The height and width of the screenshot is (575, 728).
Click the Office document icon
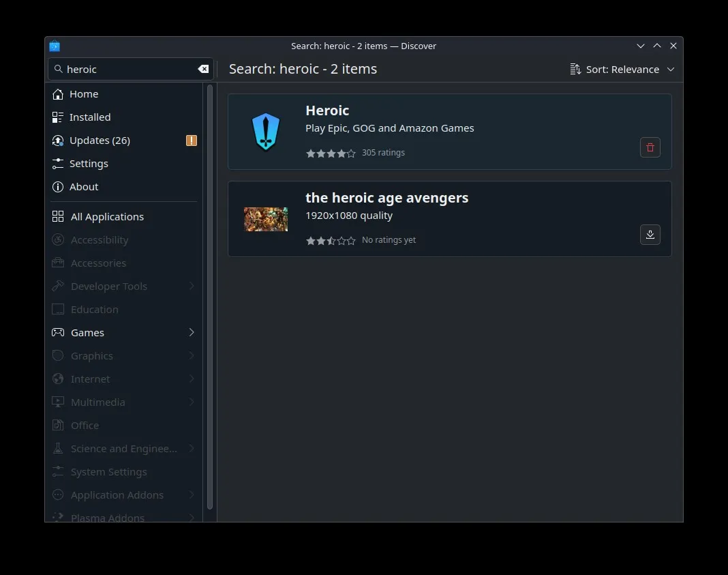[x=57, y=426]
